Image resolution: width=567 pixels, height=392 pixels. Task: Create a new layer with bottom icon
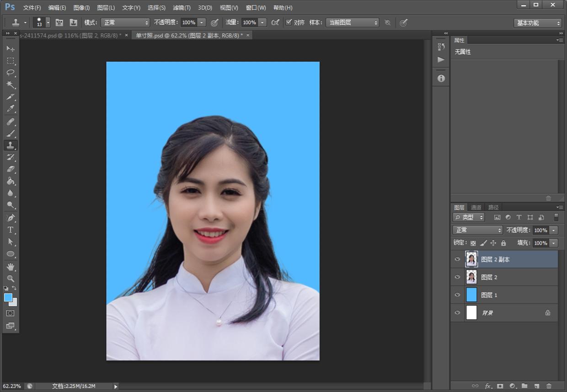pyautogui.click(x=537, y=386)
